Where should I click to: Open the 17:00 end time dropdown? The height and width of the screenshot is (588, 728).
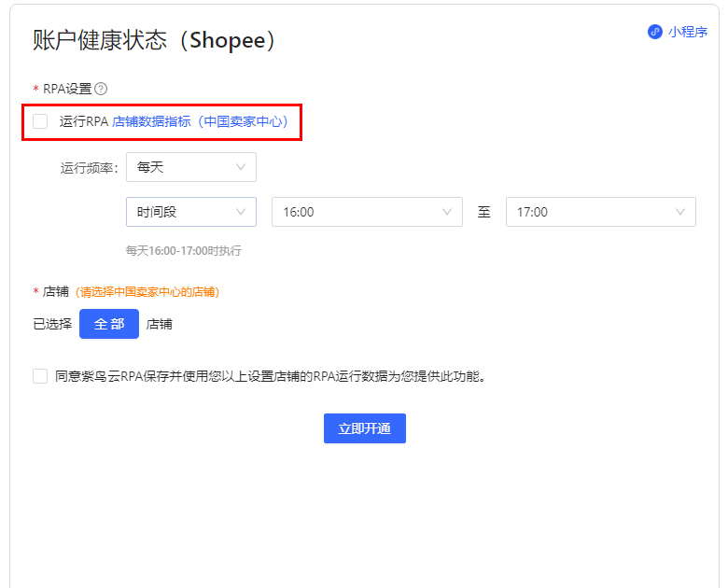(601, 212)
